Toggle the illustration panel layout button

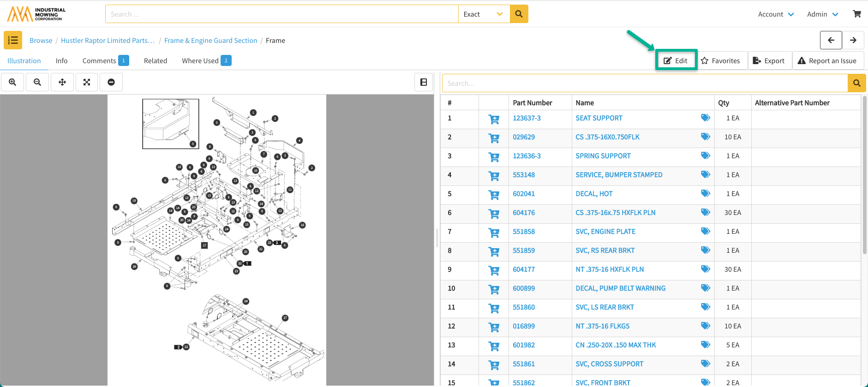click(x=423, y=82)
